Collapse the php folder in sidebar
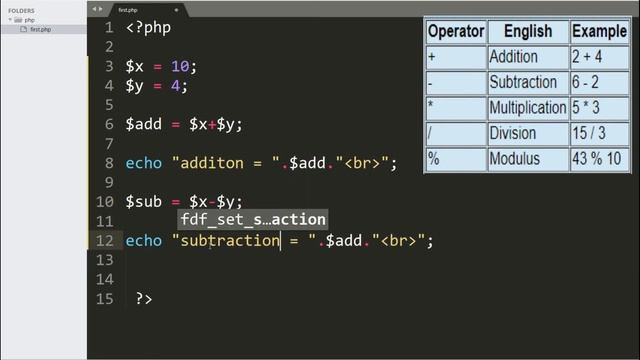The width and height of the screenshot is (640, 360). 10,20
